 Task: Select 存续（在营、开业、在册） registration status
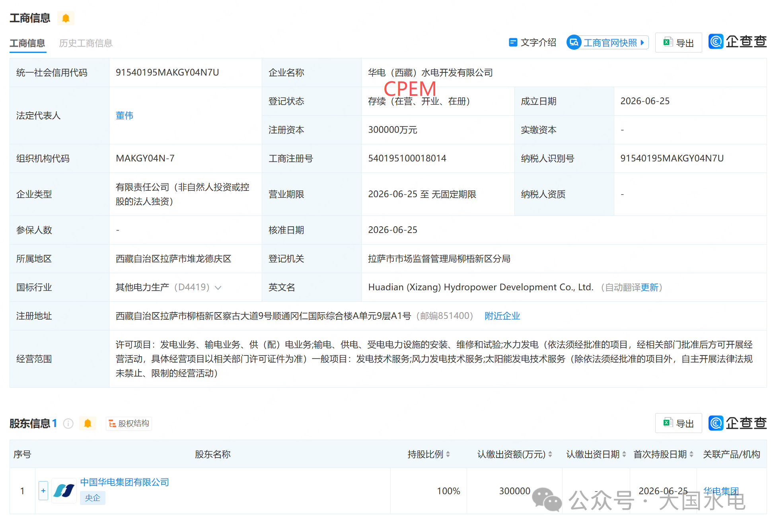click(x=419, y=101)
